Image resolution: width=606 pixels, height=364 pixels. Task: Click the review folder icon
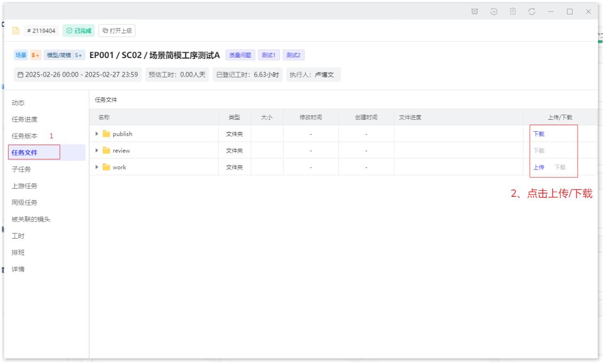click(x=106, y=150)
